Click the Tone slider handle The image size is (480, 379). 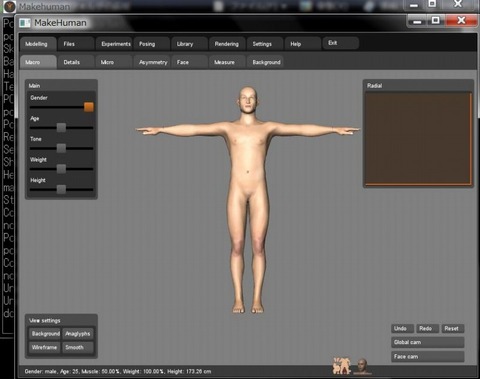(x=61, y=148)
